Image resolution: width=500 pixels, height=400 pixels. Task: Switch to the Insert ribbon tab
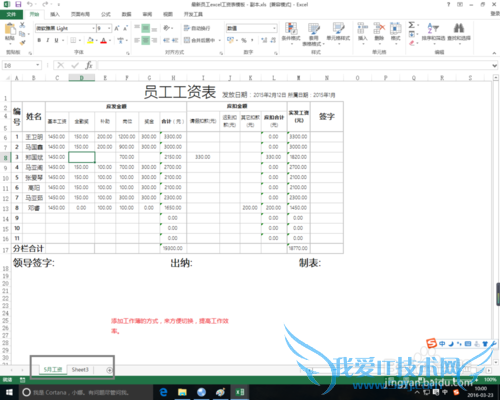point(55,14)
